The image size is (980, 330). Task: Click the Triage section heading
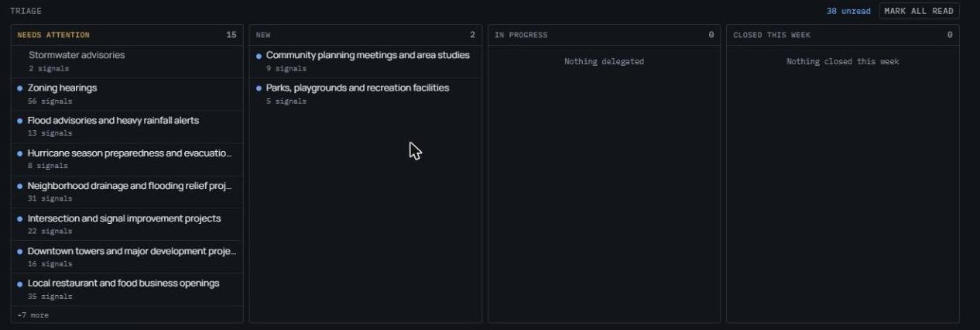point(26,11)
